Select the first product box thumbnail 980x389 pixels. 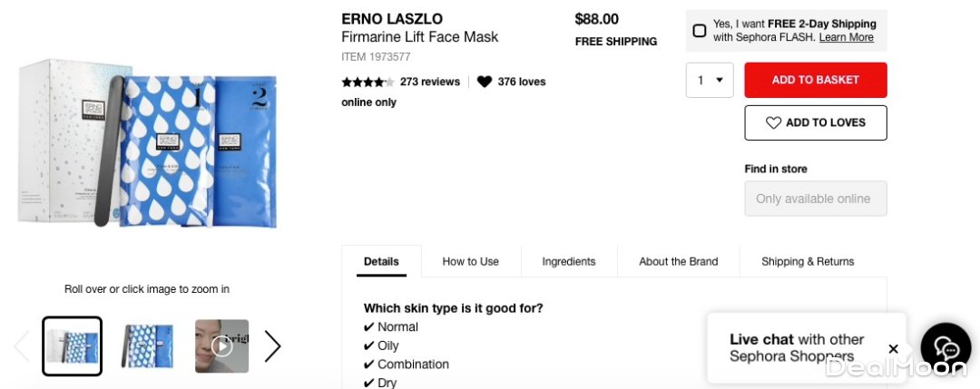click(73, 345)
